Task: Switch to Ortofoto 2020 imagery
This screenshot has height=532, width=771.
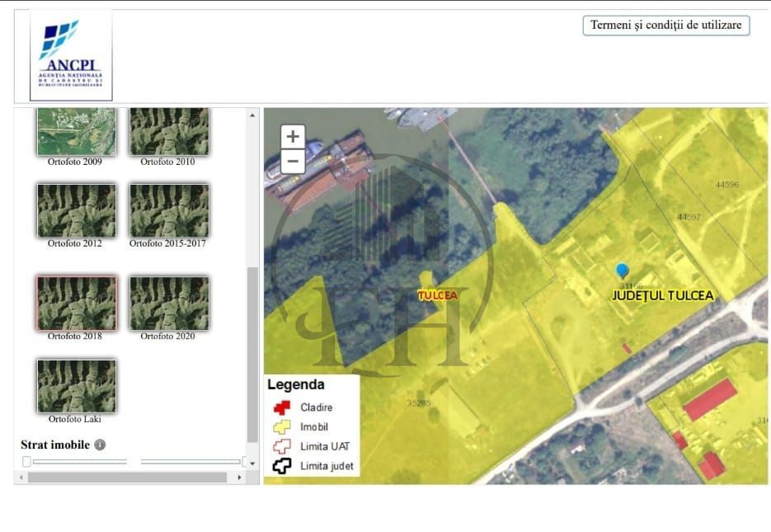Action: point(169,303)
